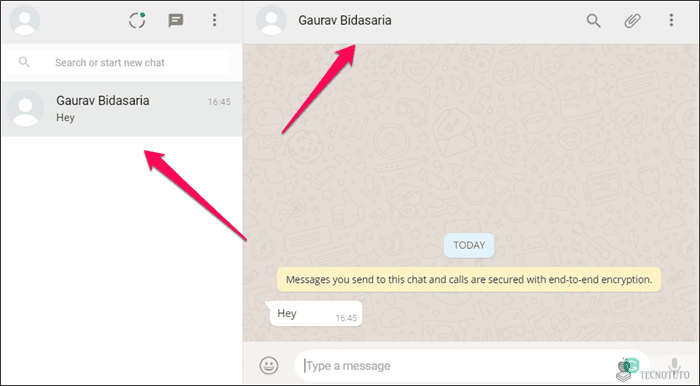
Task: Click the TODAY date badge
Action: 469,245
